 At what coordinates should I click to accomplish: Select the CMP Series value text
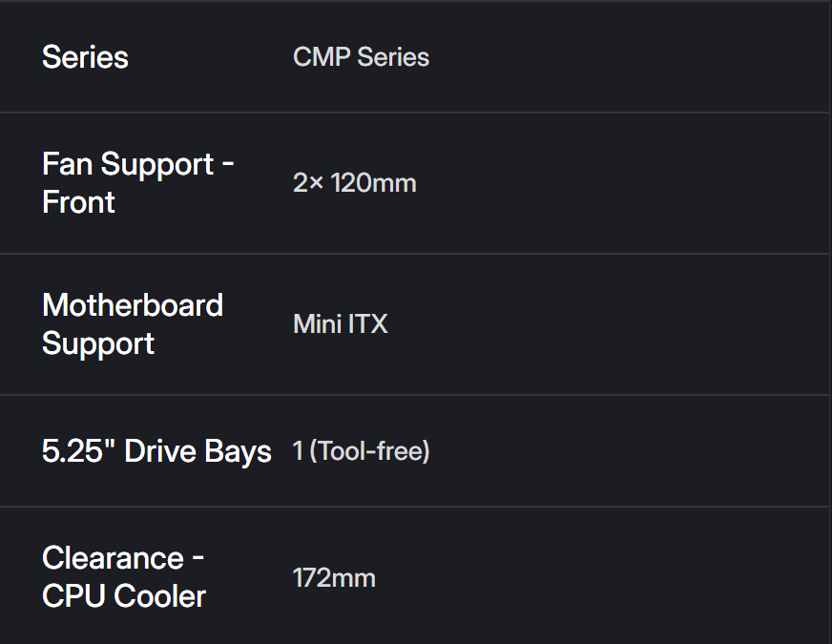point(361,57)
